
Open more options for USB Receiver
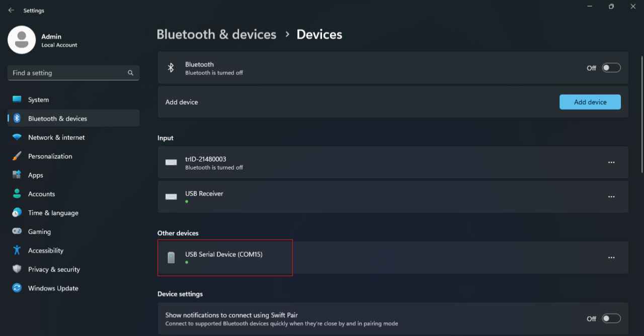click(611, 197)
